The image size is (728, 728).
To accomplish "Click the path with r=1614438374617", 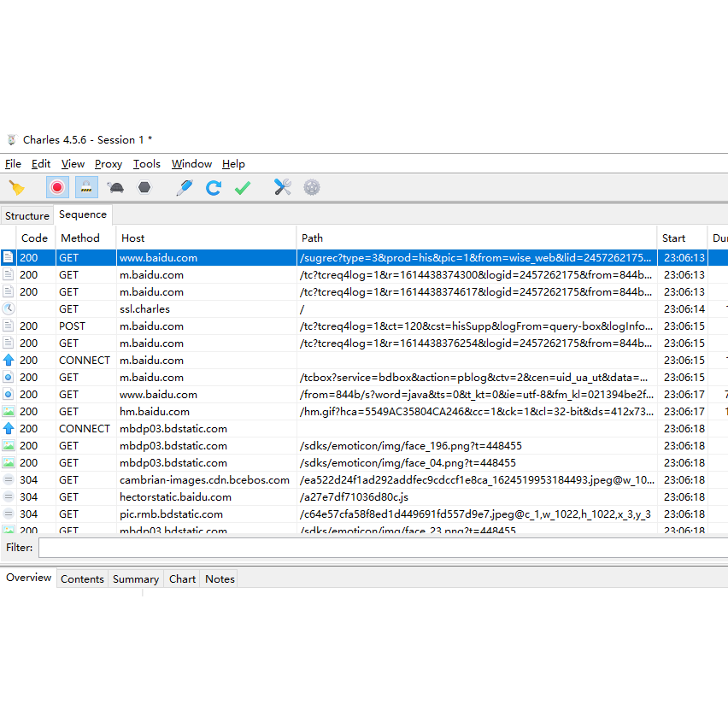I will (476, 292).
